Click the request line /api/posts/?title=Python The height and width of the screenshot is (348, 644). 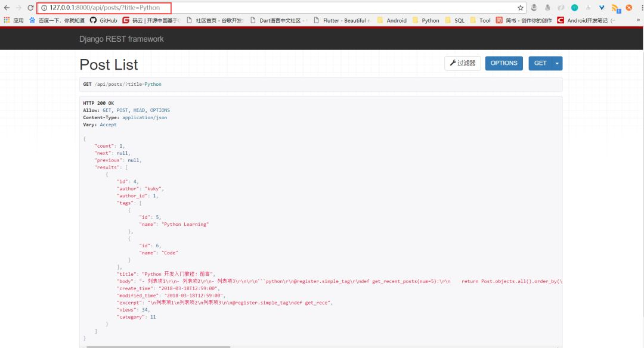pyautogui.click(x=128, y=84)
